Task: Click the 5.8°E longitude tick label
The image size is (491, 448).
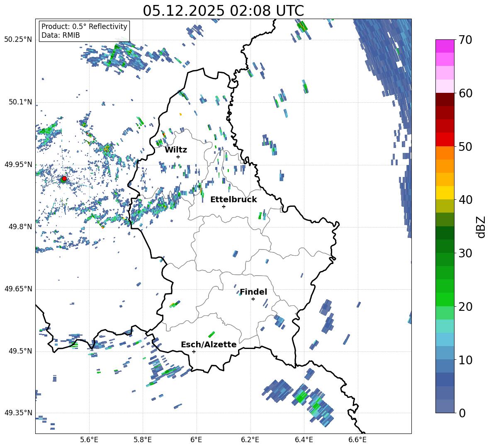Action: (x=143, y=440)
